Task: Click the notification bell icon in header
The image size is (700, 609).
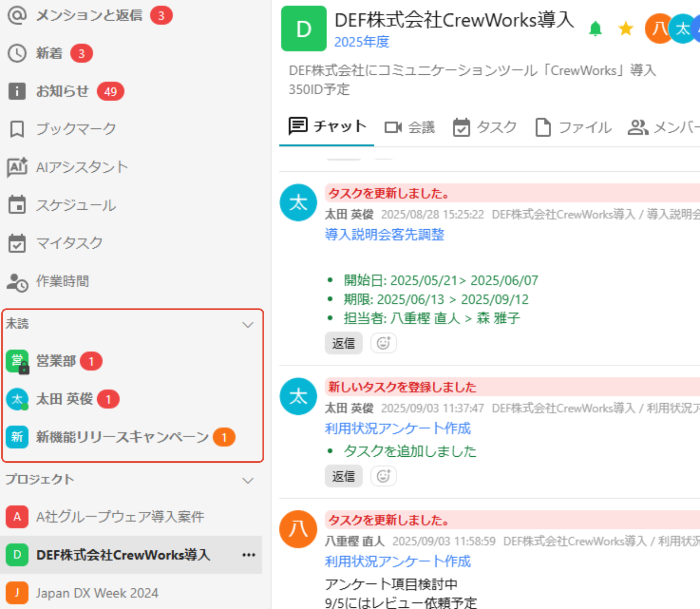Action: click(595, 29)
